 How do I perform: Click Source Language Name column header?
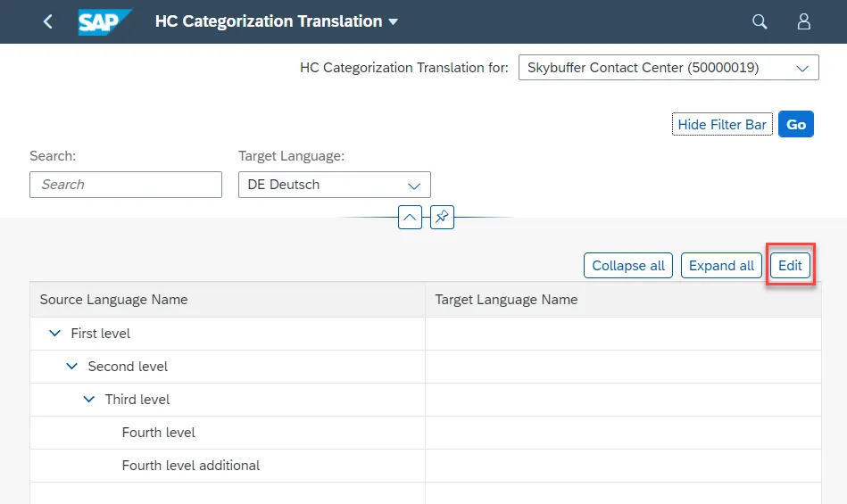(228, 300)
